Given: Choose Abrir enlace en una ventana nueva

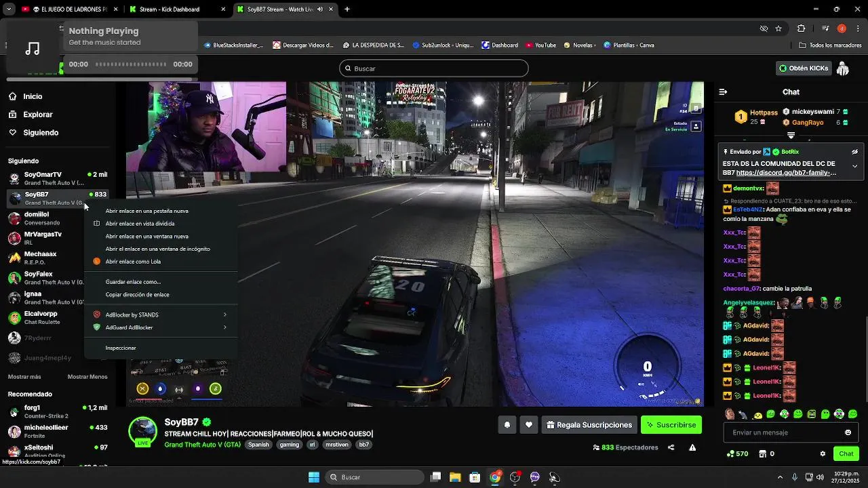Looking at the screenshot, I should tap(161, 237).
